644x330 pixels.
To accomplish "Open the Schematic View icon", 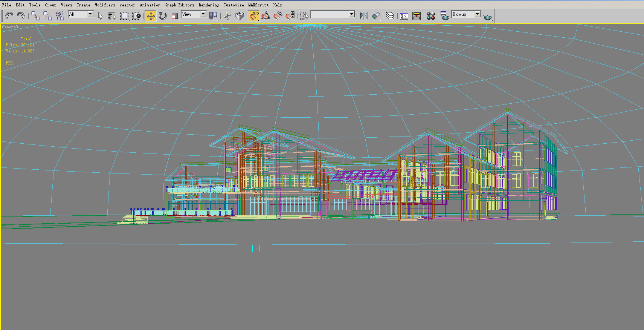I will pyautogui.click(x=417, y=16).
